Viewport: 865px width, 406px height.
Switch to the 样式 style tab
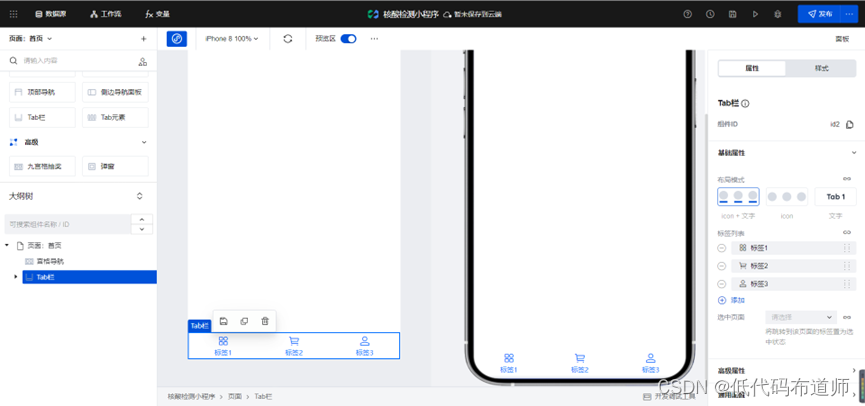821,68
